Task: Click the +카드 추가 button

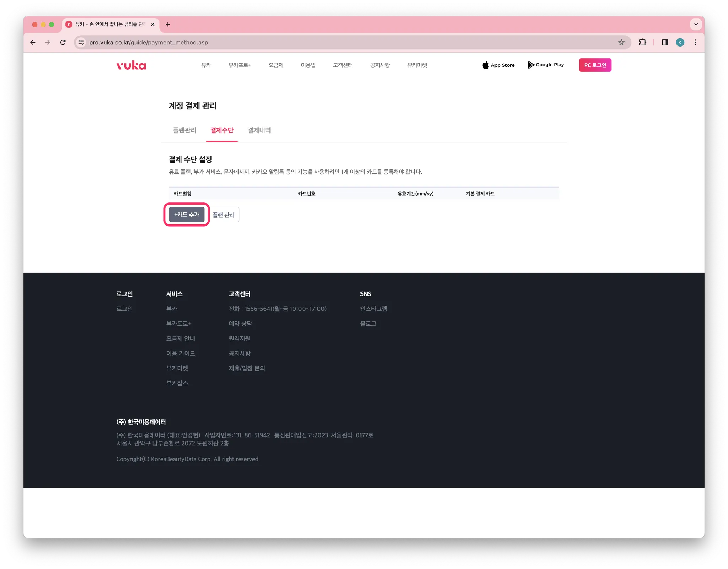Action: (187, 215)
